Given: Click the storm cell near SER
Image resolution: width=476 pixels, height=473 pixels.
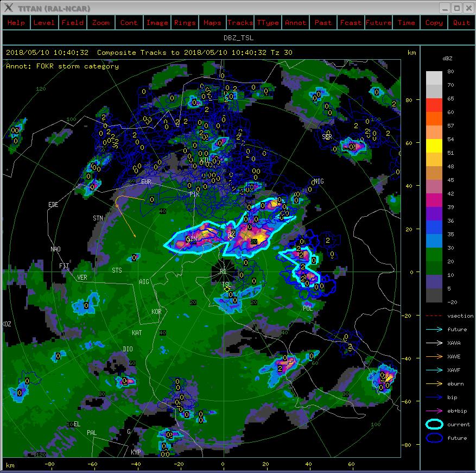Looking at the screenshot, I should [x=352, y=147].
